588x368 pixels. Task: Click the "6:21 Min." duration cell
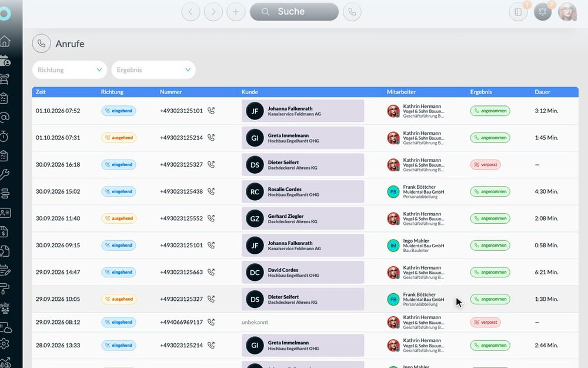click(x=546, y=272)
